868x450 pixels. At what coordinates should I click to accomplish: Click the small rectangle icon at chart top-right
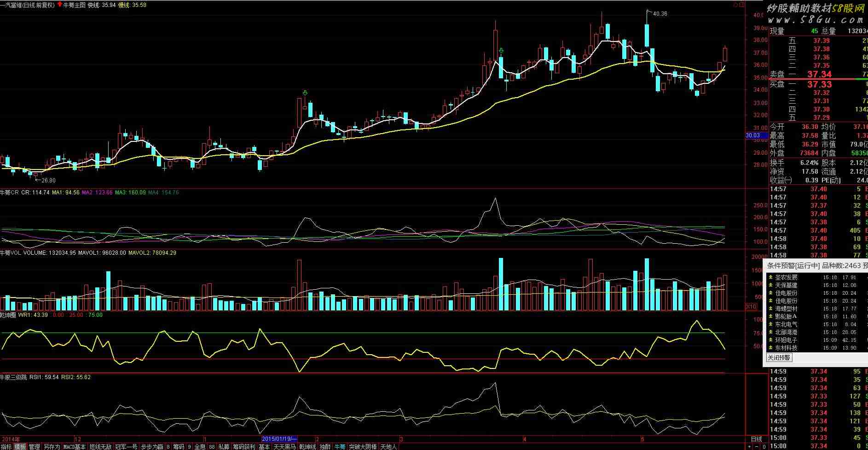pyautogui.click(x=741, y=5)
